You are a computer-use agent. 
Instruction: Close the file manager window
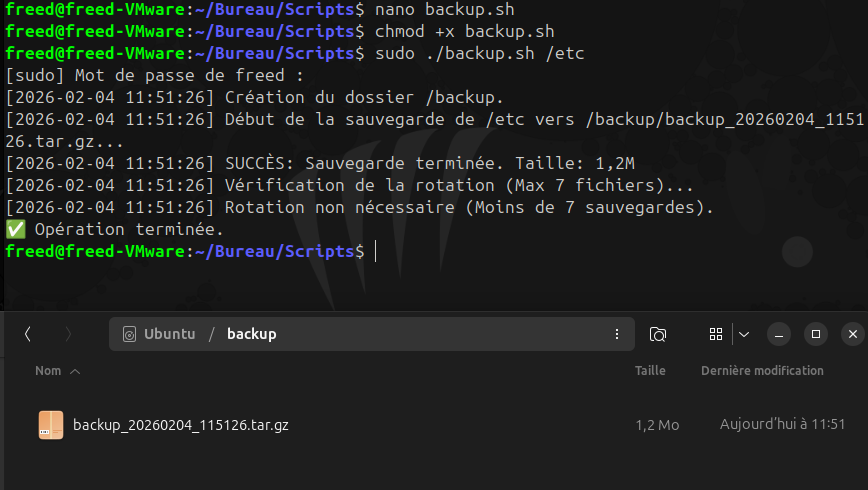pos(852,334)
